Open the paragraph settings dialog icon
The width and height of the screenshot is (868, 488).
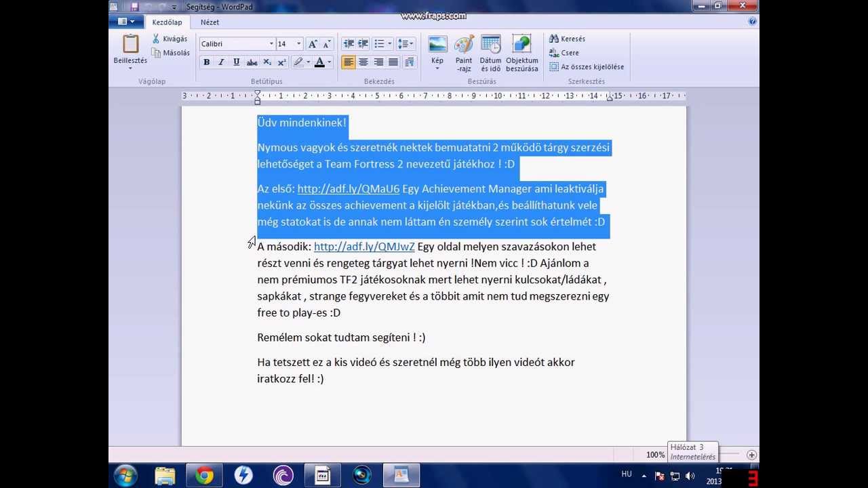pyautogui.click(x=409, y=62)
